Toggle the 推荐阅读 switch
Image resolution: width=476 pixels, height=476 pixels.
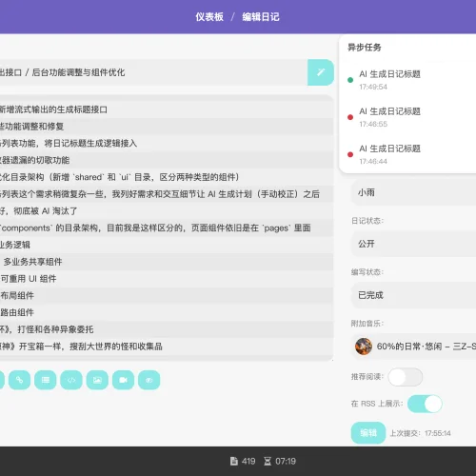tap(406, 377)
